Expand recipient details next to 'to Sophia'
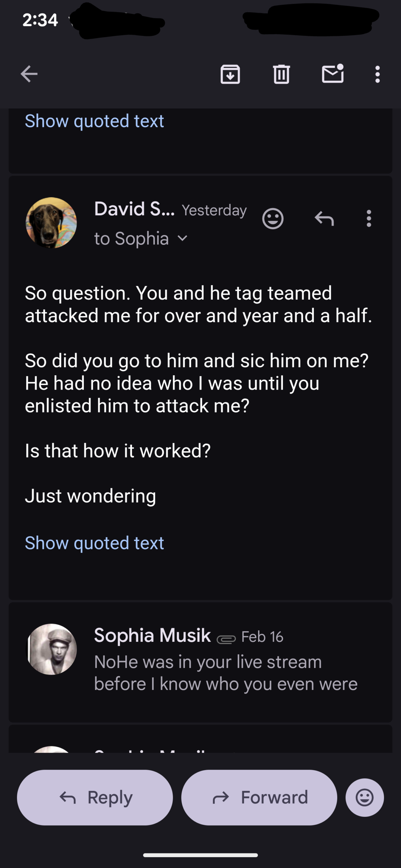 tap(183, 238)
